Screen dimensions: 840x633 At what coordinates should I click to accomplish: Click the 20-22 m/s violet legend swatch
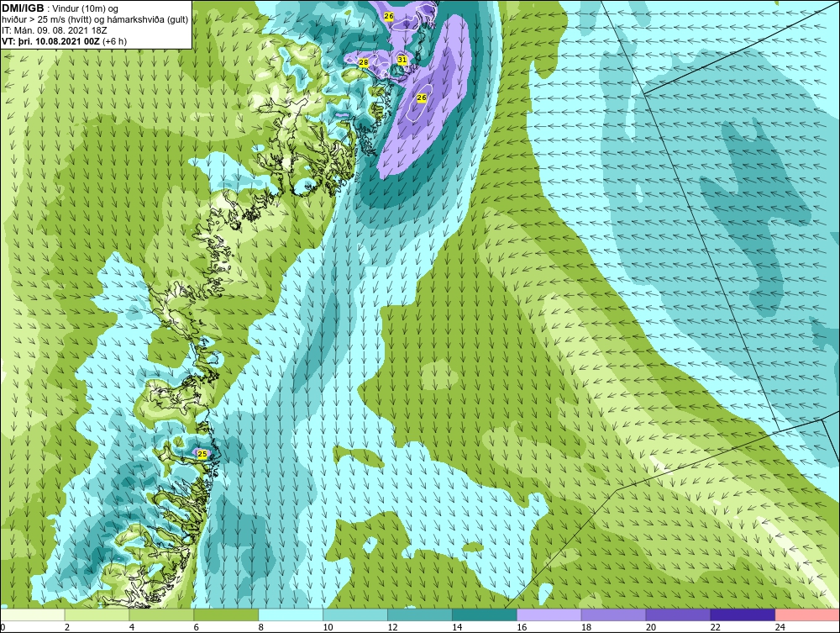(678, 615)
